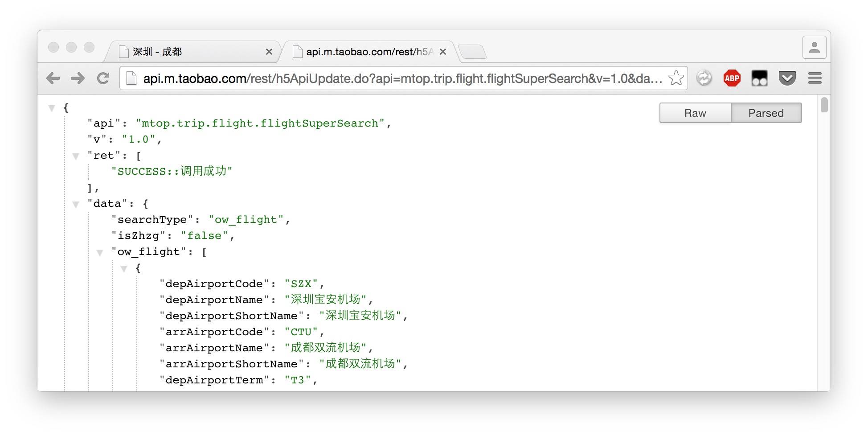Image resolution: width=868 pixels, height=436 pixels.
Task: Focus the address bar URL
Action: 402,78
